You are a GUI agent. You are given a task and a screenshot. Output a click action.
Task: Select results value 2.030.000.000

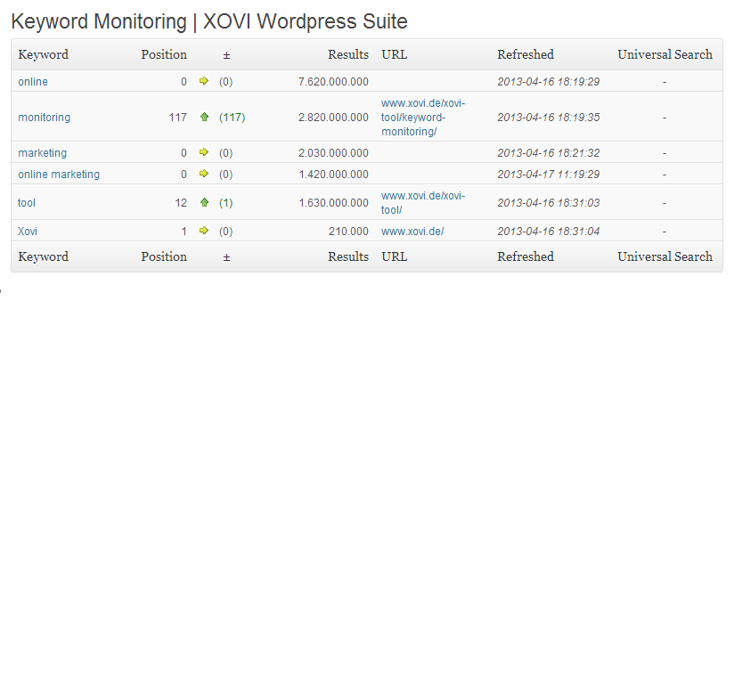(333, 153)
